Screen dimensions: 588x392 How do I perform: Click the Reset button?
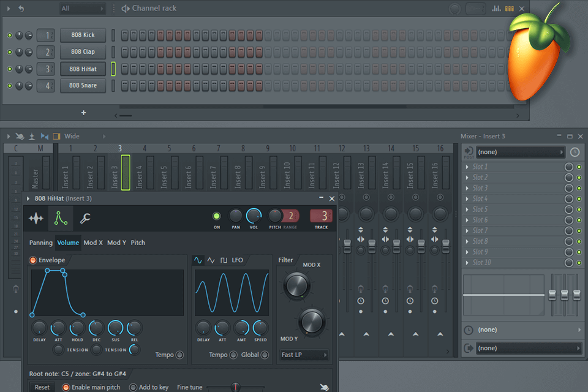(x=42, y=386)
